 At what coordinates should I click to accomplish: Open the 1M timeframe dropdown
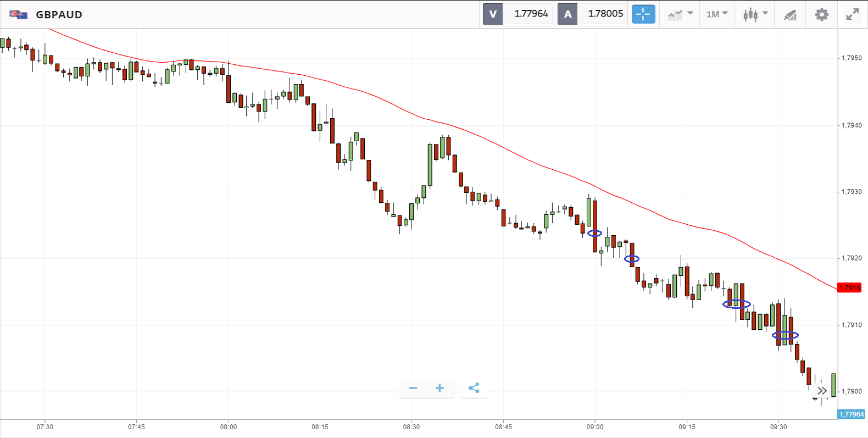point(717,14)
